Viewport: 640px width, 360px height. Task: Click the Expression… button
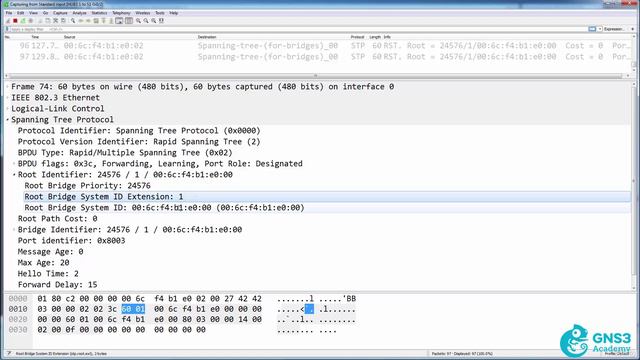pos(613,29)
